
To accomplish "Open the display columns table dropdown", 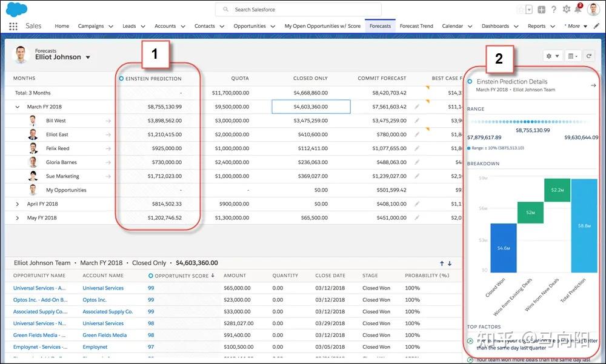I will pyautogui.click(x=573, y=56).
